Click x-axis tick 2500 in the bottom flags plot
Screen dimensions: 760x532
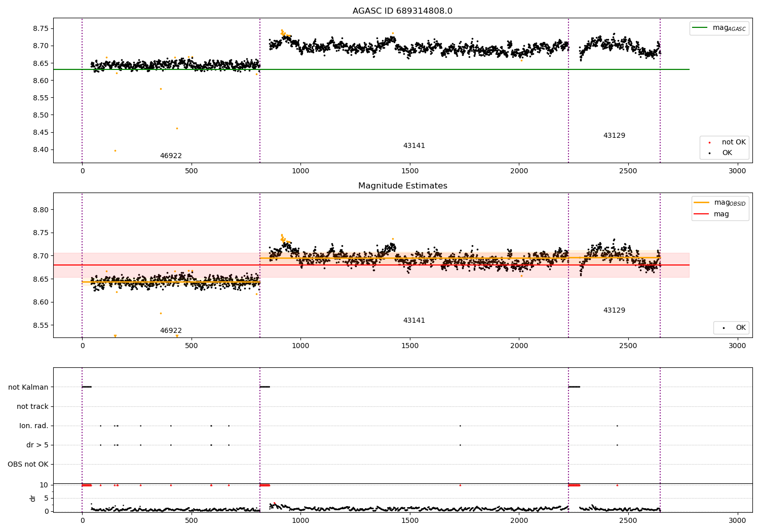coord(628,520)
